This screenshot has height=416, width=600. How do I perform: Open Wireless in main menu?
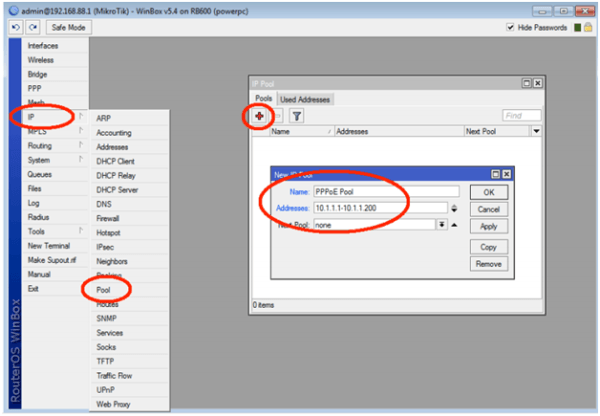(55, 60)
